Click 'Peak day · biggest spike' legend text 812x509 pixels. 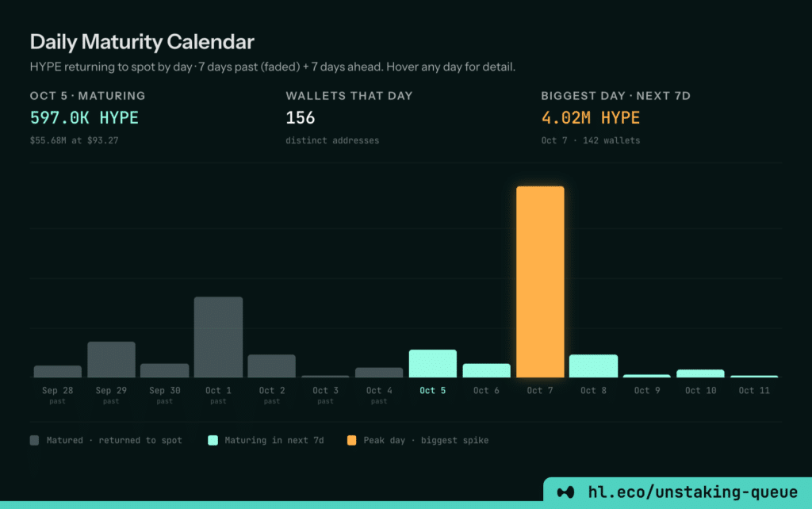(x=426, y=440)
